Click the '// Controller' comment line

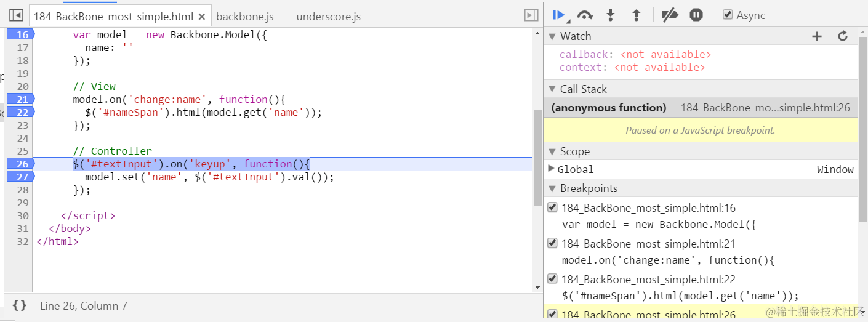112,151
